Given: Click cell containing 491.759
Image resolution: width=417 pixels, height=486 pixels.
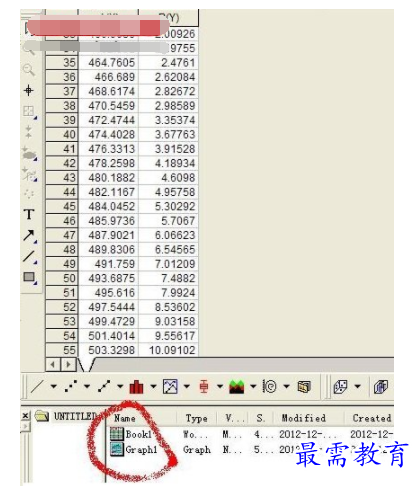Looking at the screenshot, I should click(x=108, y=264).
